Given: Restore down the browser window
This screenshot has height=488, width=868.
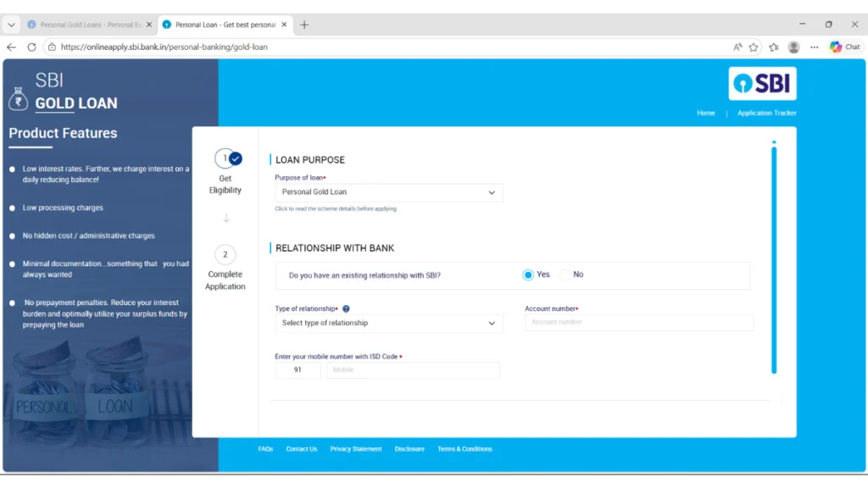Looking at the screenshot, I should click(829, 25).
